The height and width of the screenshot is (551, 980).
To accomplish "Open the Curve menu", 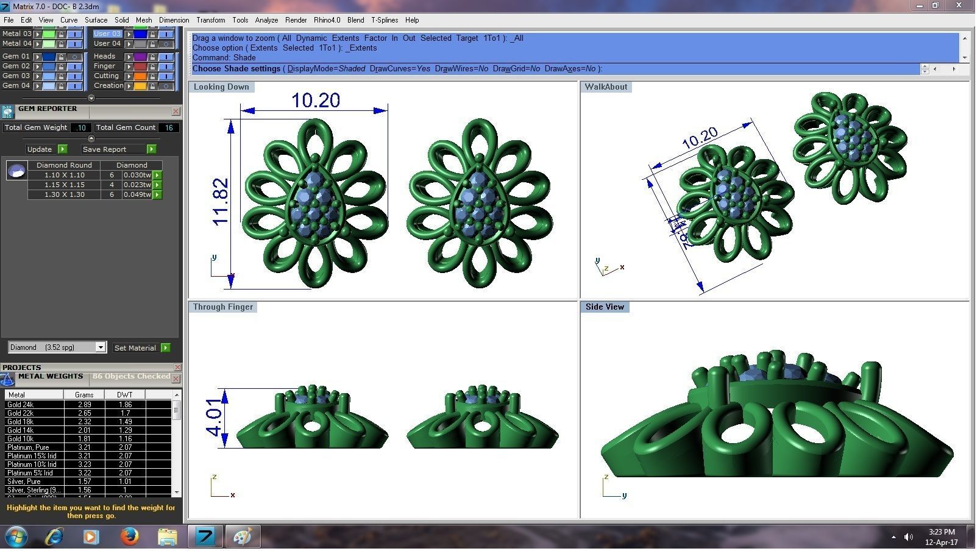I will click(69, 20).
